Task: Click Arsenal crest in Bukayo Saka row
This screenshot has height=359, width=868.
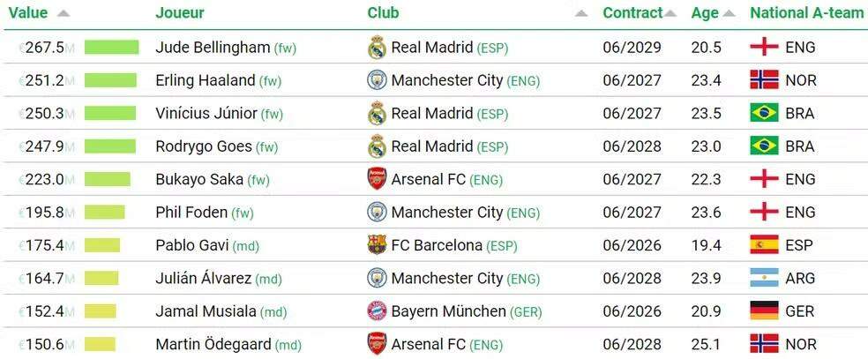Action: click(x=377, y=179)
